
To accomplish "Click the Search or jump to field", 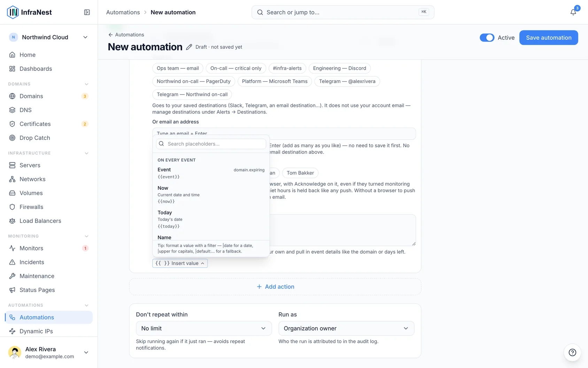I will pos(343,12).
